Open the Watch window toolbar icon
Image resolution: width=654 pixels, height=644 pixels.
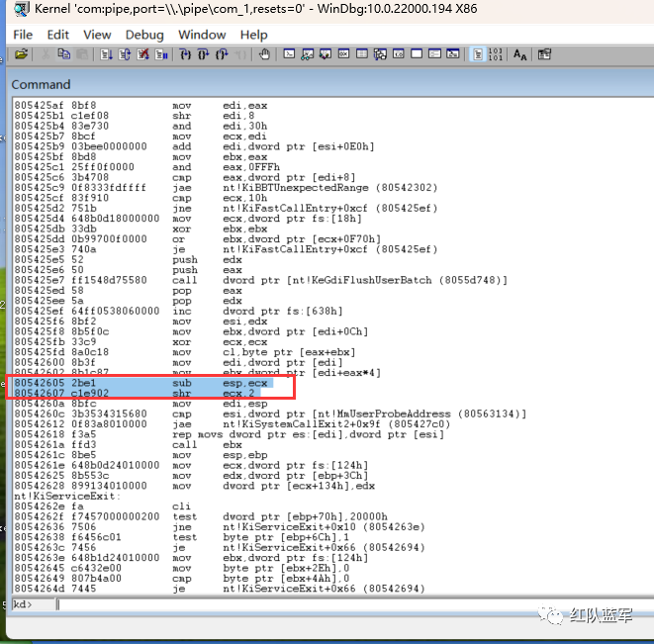pyautogui.click(x=308, y=53)
